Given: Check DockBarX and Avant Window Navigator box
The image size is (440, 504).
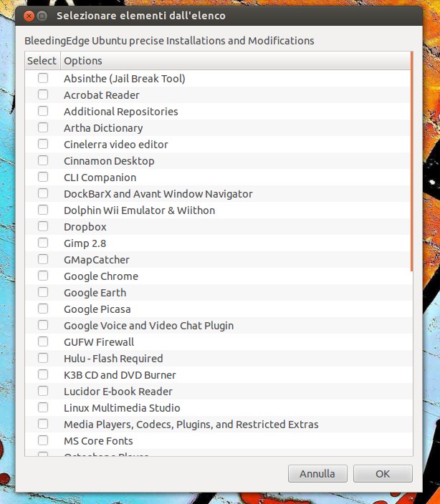Looking at the screenshot, I should [x=43, y=193].
